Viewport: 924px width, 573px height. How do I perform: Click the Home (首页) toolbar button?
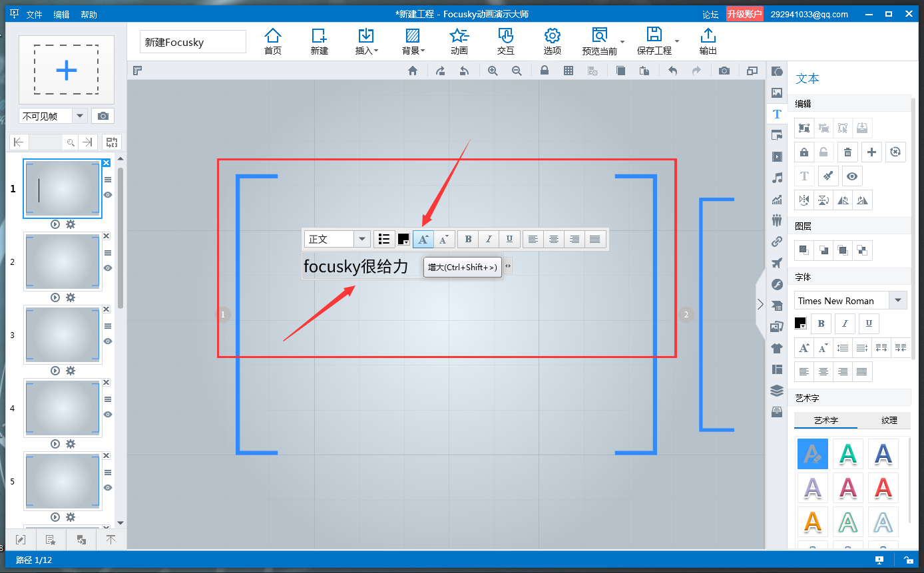[x=273, y=41]
